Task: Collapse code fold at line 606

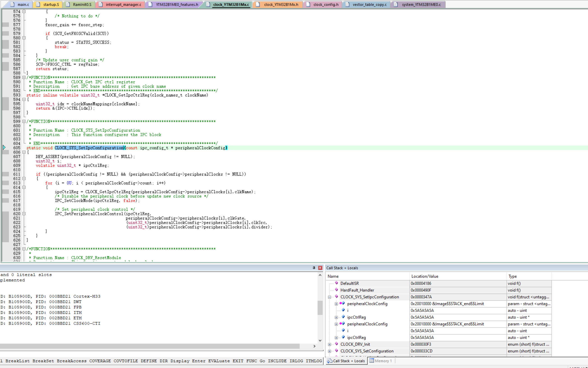Action: click(x=24, y=152)
